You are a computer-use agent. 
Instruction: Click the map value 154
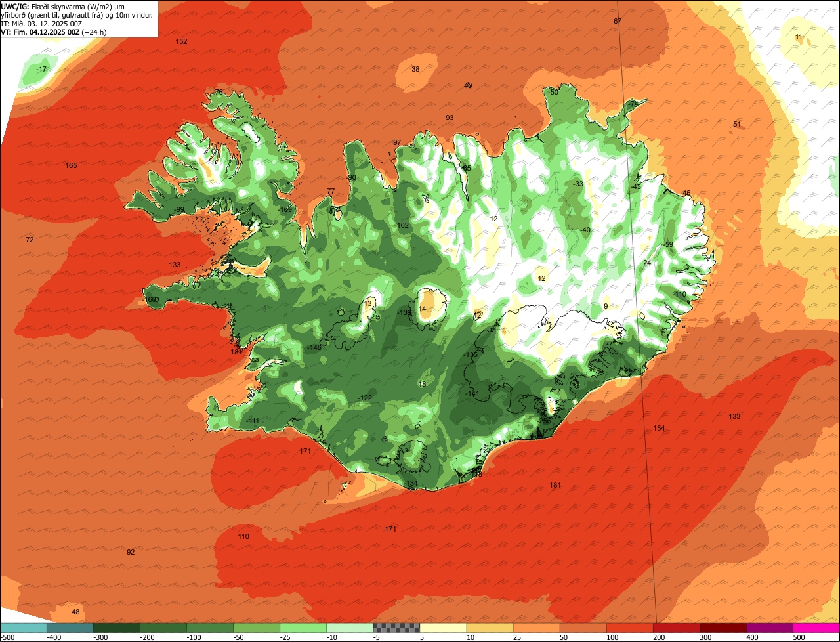659,428
